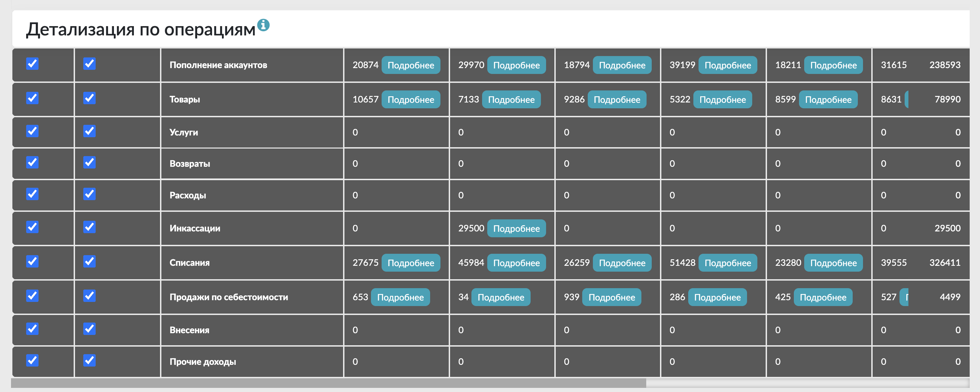Toggle second checkbox in Внесения row
The height and width of the screenshot is (392, 980).
pyautogui.click(x=89, y=328)
